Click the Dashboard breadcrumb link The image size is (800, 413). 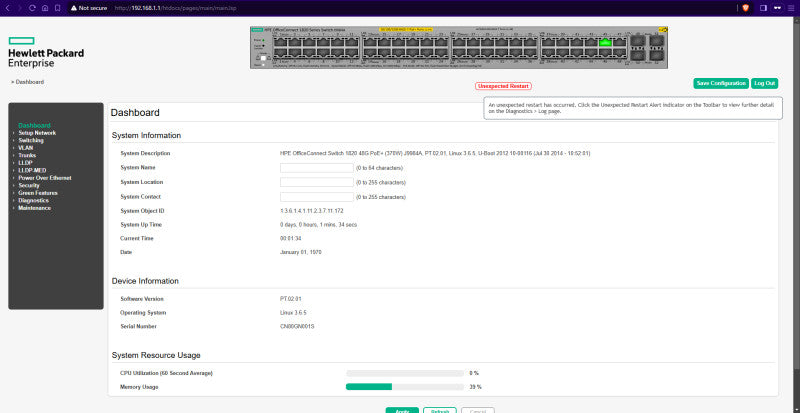coord(30,82)
